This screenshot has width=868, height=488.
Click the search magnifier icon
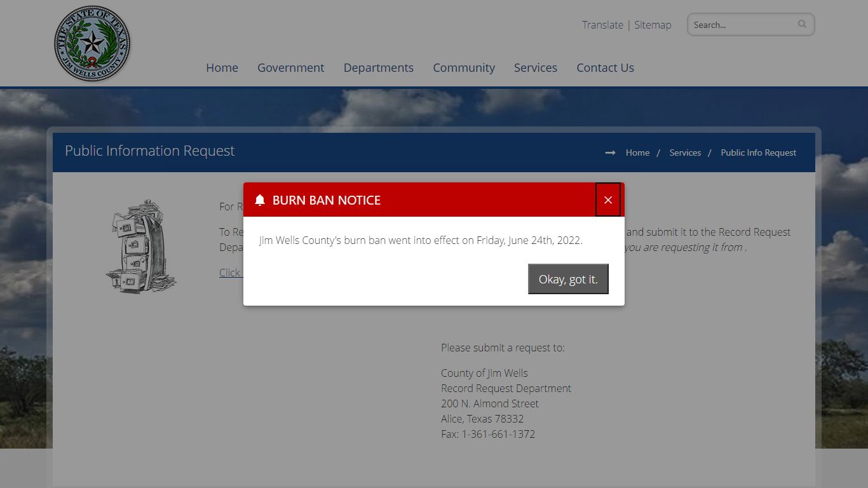[x=802, y=24]
